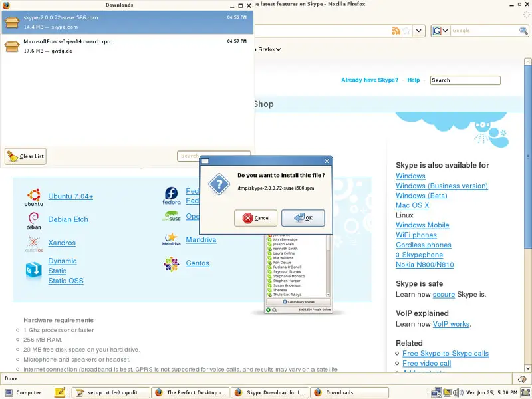
Task: Open the WiFi phones link
Action: [416, 235]
